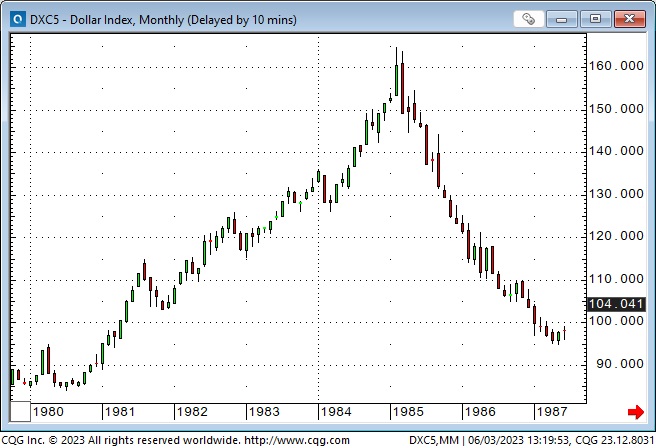Click the 1983 year label on time axis
Viewport: 656px width, 448px height.
click(x=264, y=412)
